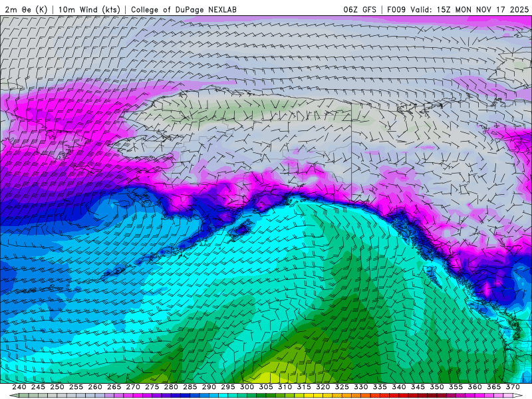Click the 365 color scale label
This screenshot has width=532, height=399.
point(494,387)
